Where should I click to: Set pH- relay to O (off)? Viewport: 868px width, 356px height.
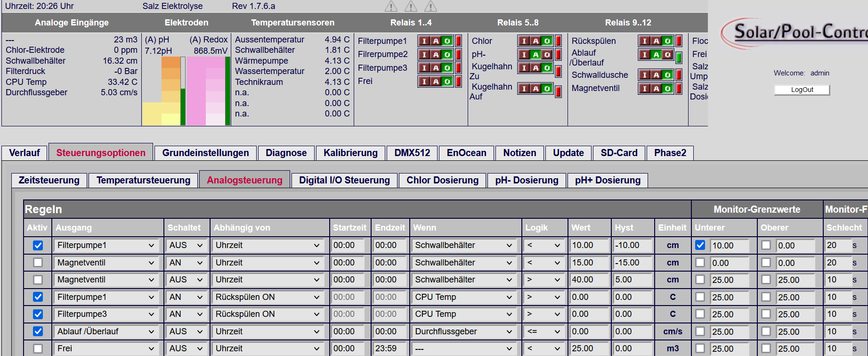click(547, 55)
